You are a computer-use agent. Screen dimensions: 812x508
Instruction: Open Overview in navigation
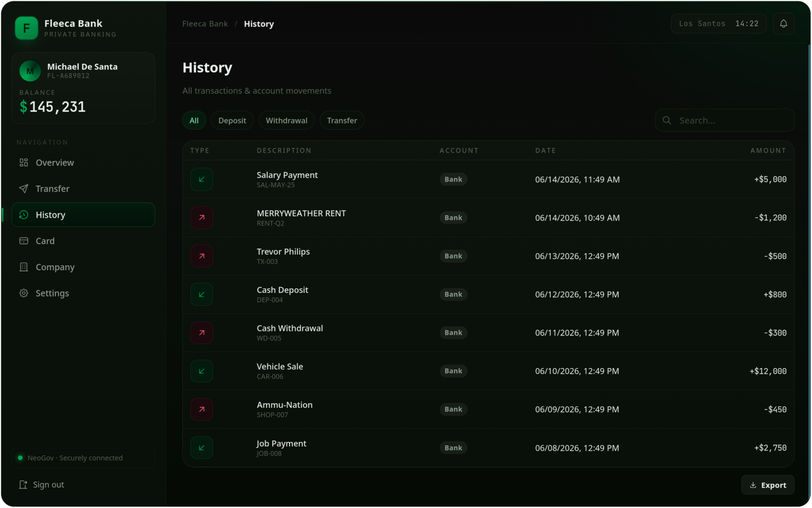[83, 162]
